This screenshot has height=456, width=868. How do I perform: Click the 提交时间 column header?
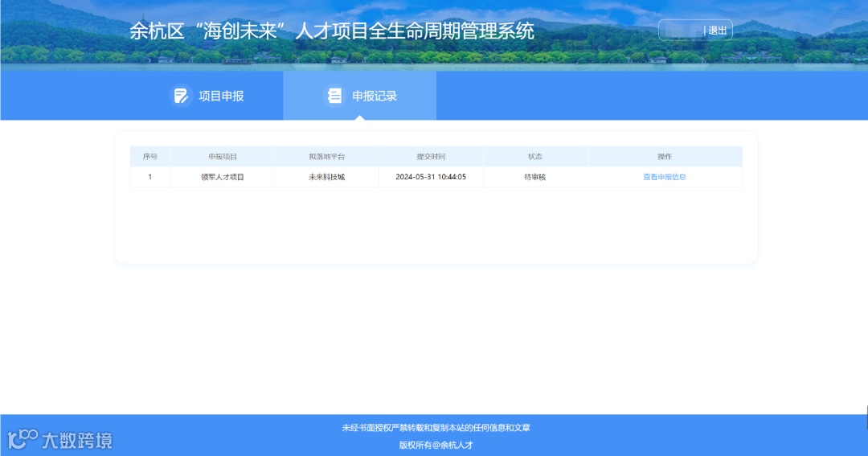point(431,157)
